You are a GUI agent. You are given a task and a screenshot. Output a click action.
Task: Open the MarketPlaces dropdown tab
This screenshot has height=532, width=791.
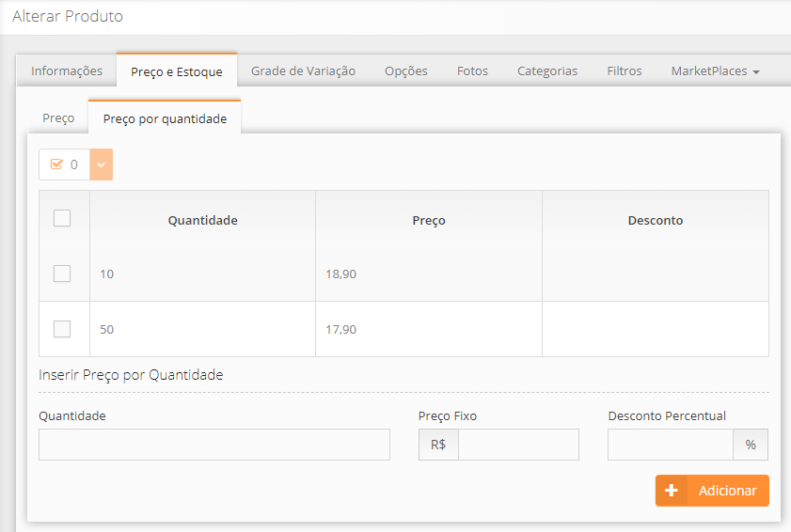[715, 70]
